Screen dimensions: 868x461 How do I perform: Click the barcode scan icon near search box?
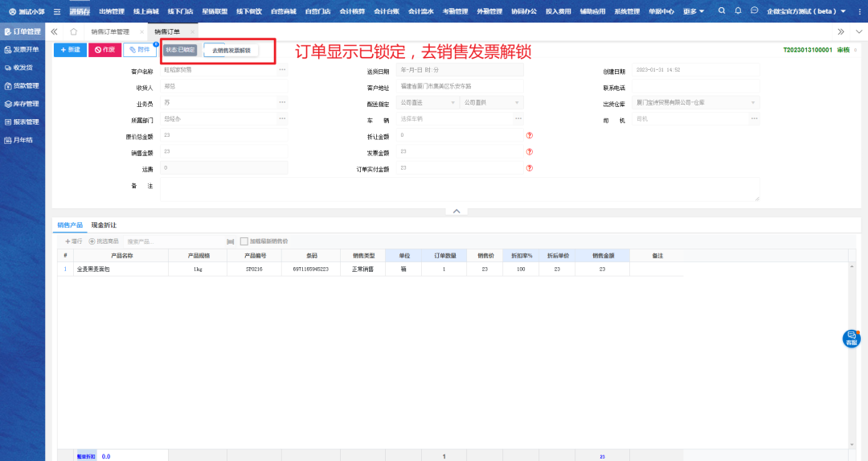tap(231, 241)
